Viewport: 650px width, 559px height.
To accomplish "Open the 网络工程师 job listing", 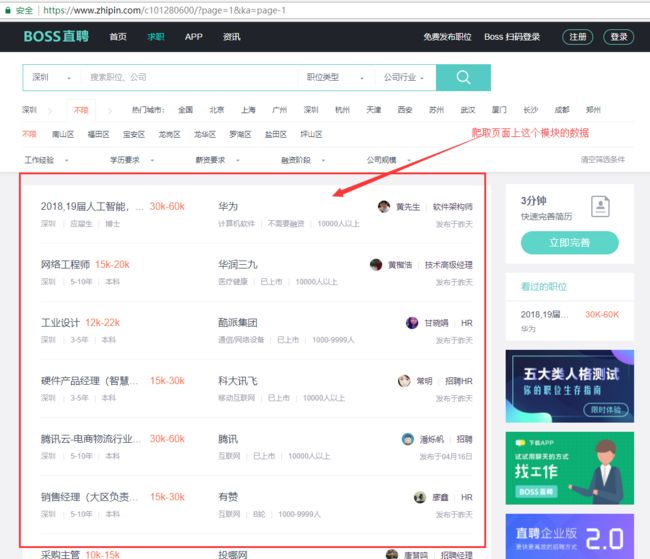I will [65, 265].
